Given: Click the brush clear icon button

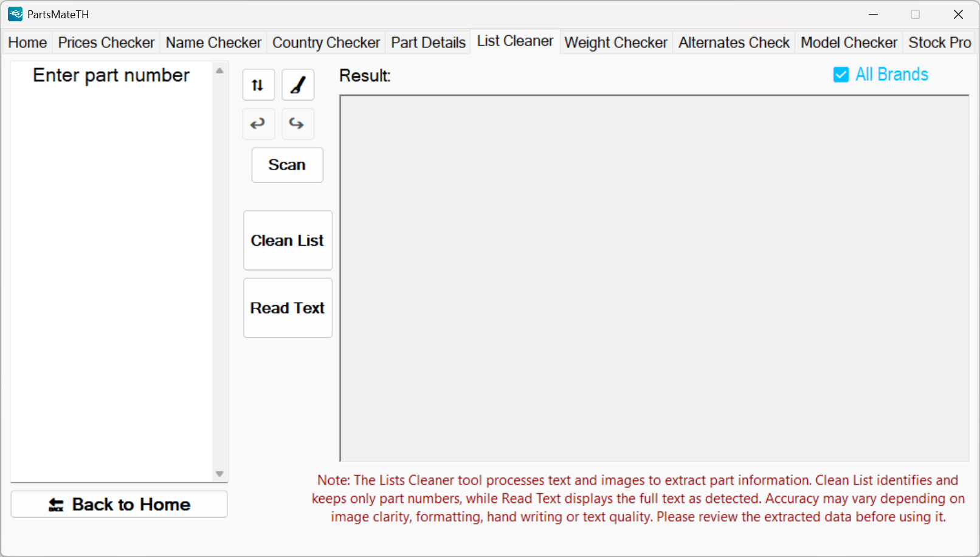Looking at the screenshot, I should (298, 85).
